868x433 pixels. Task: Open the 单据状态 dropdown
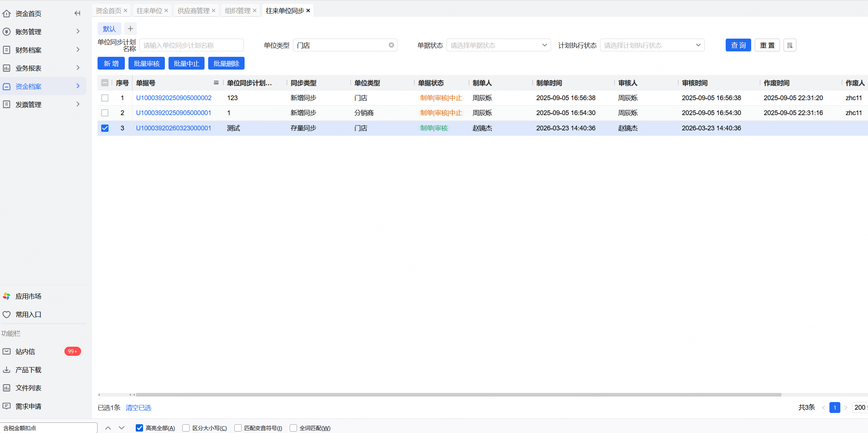point(498,45)
